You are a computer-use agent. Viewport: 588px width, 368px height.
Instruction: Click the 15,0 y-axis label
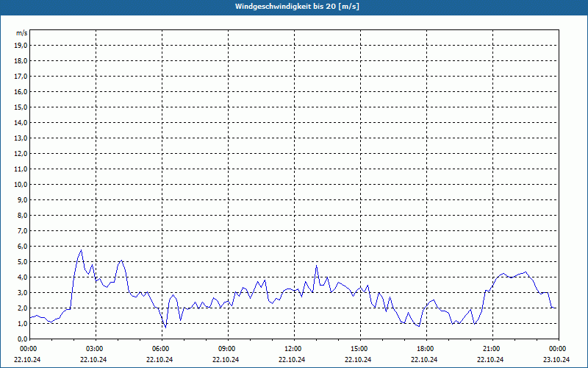[21, 107]
